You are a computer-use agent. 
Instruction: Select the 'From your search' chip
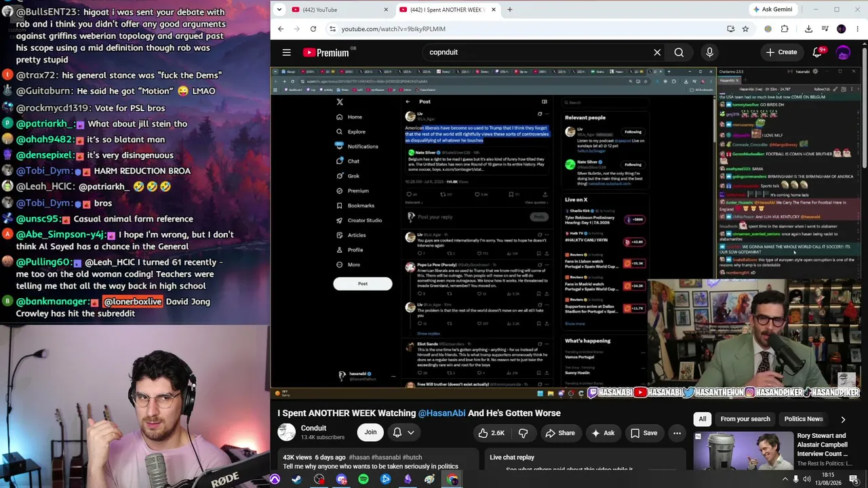coord(745,419)
